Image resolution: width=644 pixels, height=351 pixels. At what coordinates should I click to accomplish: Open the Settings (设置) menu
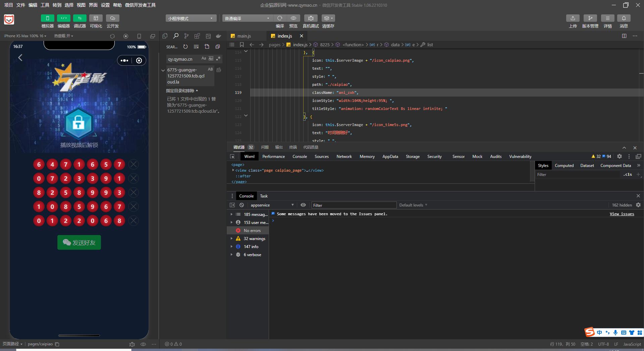tap(105, 5)
